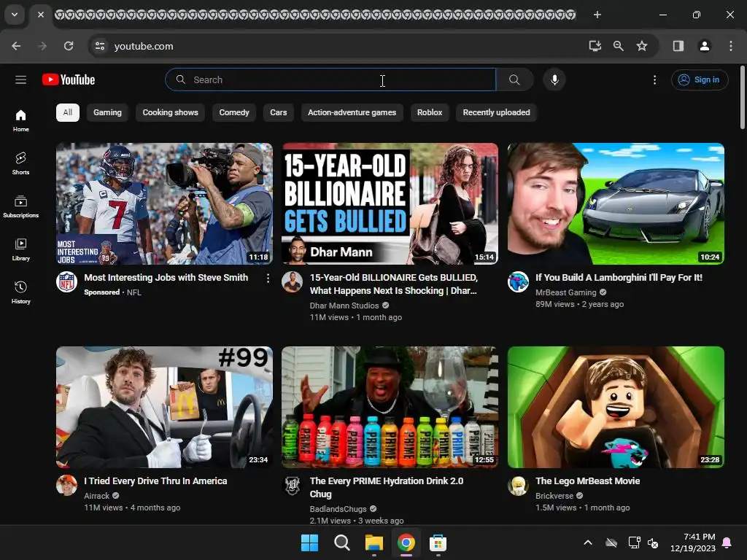The width and height of the screenshot is (747, 560).
Task: Open File Explorer from taskbar
Action: pos(374,542)
